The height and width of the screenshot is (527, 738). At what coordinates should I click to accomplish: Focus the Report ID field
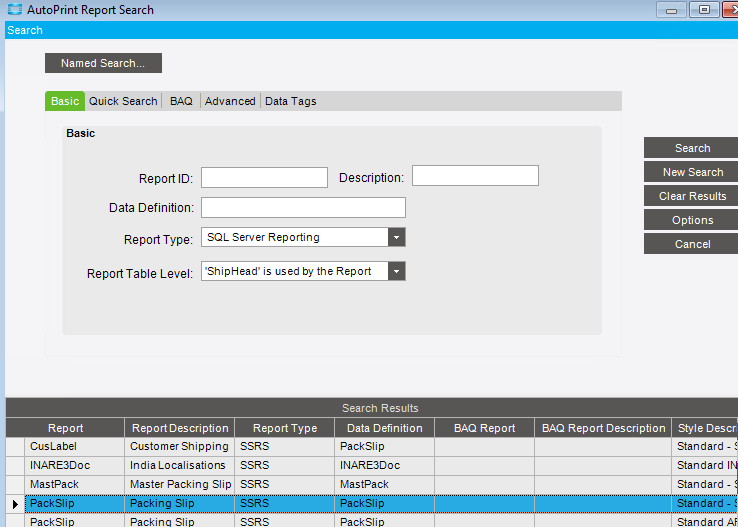tap(265, 178)
